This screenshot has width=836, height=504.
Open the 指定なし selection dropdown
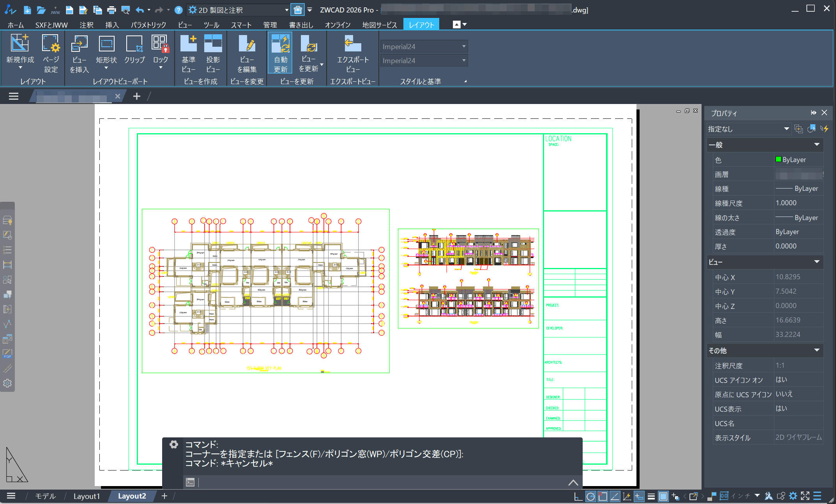pos(786,129)
